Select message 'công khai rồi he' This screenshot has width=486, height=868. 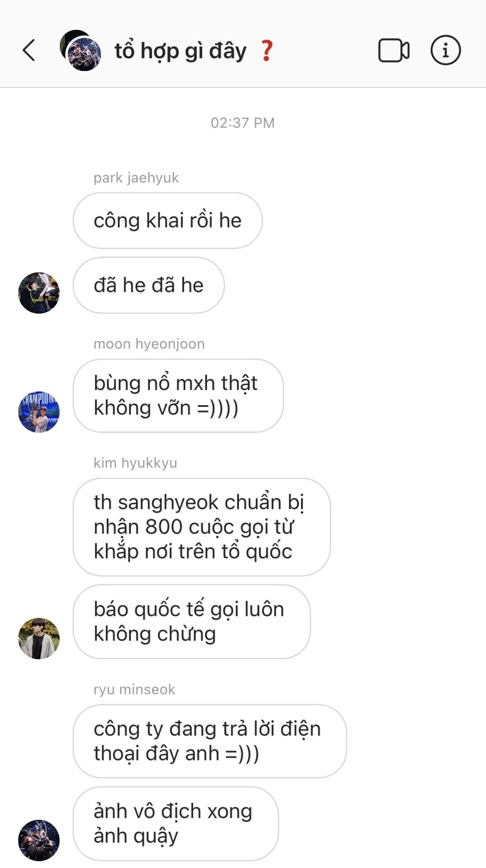[x=167, y=221]
